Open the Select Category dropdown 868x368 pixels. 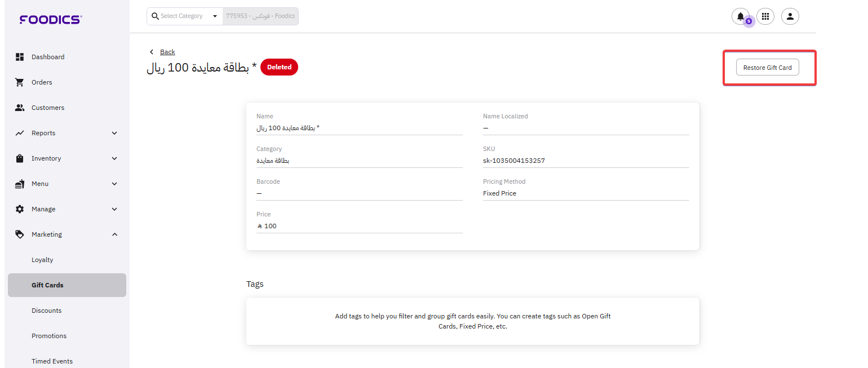click(x=214, y=16)
